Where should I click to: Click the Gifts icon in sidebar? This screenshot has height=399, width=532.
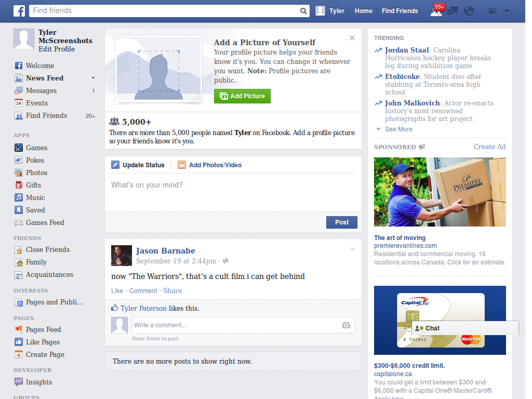(x=19, y=185)
